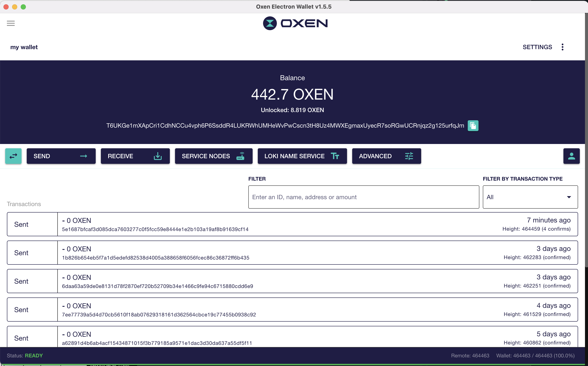Open Loki Name Service tab
The height and width of the screenshot is (366, 588).
302,156
